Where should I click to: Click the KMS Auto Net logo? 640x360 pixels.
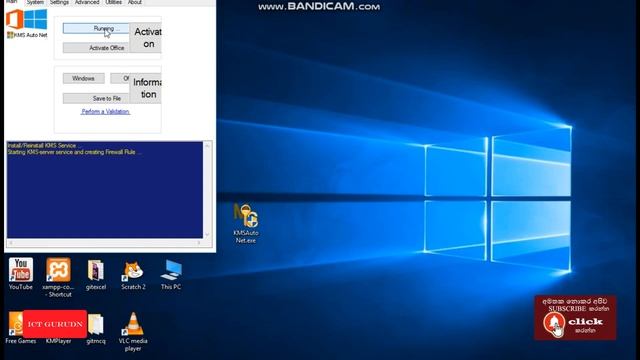(27, 24)
